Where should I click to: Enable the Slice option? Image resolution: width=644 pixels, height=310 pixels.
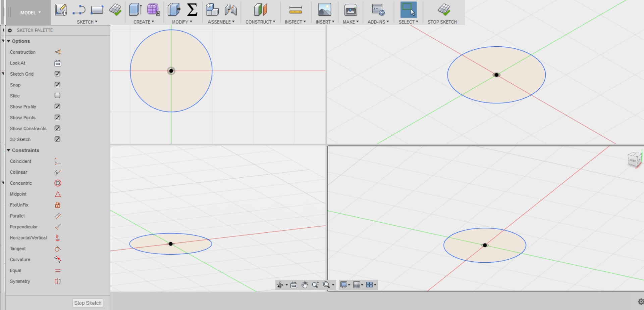coord(57,95)
